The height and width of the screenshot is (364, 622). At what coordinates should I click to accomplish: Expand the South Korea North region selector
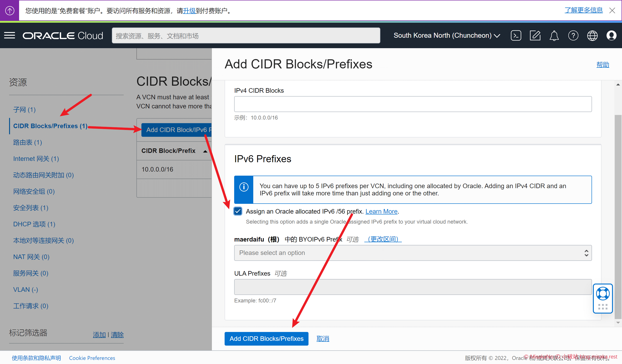coord(447,35)
